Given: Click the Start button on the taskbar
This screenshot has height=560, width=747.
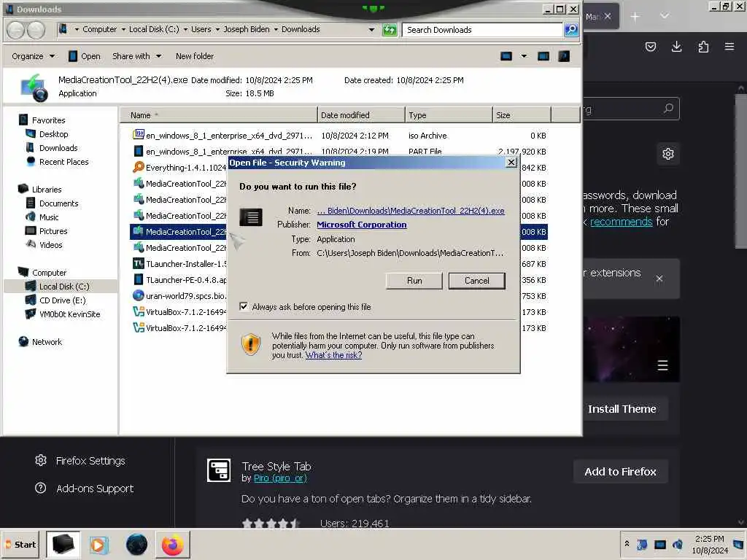Looking at the screenshot, I should click(x=20, y=544).
